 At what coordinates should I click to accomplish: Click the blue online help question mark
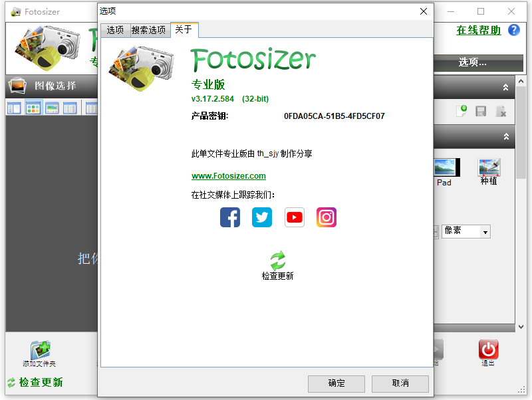click(x=513, y=30)
